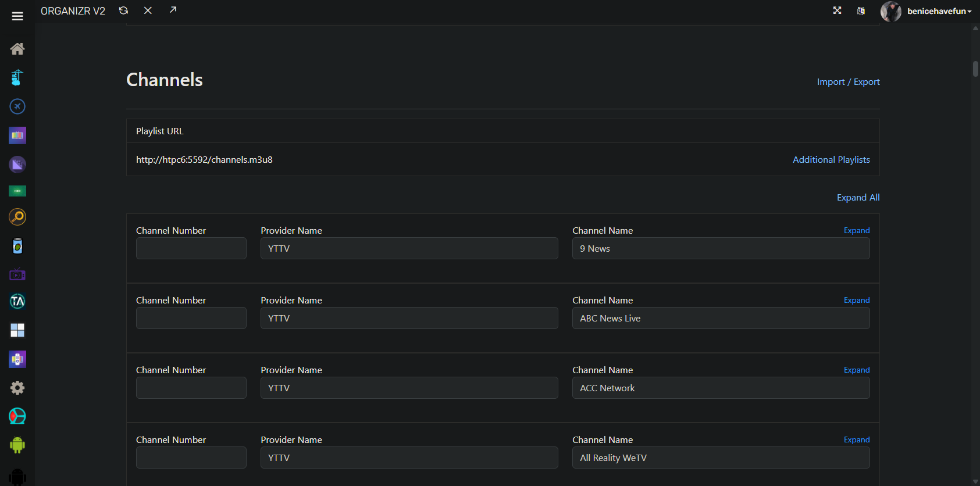Expand the ABC News Live channel row
Viewport: 980px width, 486px height.
click(856, 301)
